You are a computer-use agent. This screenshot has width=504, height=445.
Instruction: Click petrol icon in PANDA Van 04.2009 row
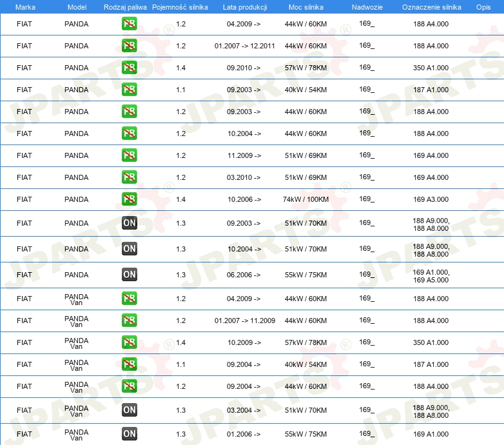click(129, 299)
